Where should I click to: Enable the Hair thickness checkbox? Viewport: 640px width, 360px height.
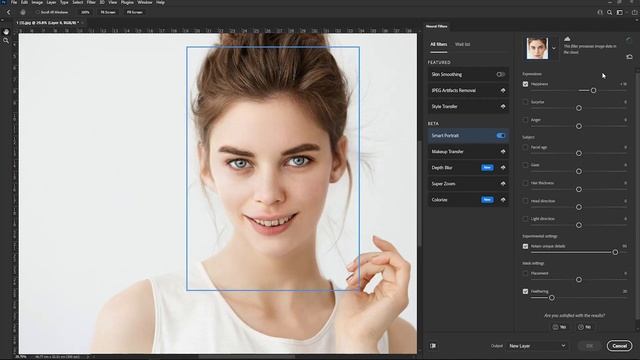525,183
